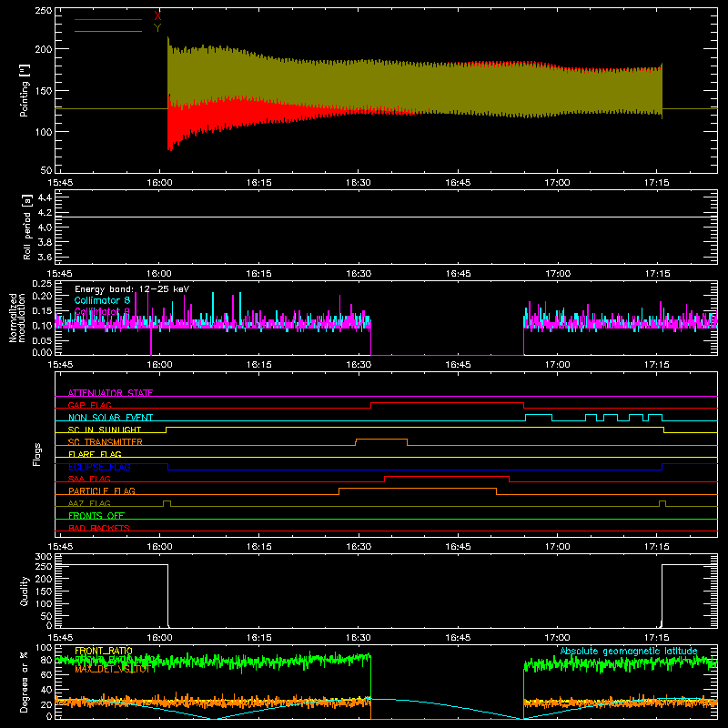
Task: Click the 4.4 tick on Roll period axis
Action: click(x=45, y=197)
